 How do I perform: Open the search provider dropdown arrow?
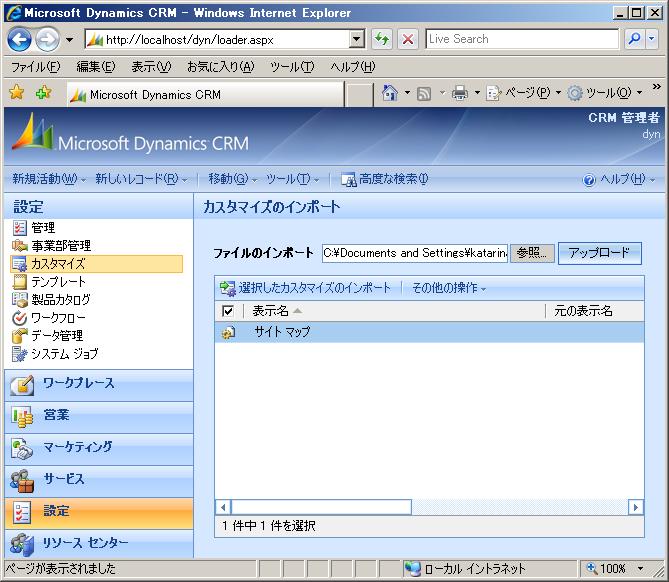(652, 39)
